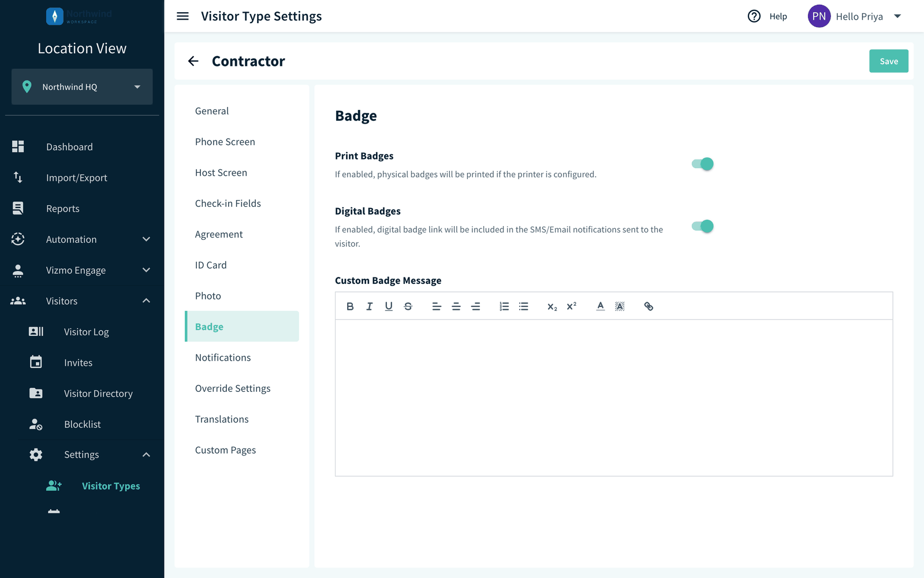
Task: Disable the Print Badges toggle
Action: tap(703, 164)
